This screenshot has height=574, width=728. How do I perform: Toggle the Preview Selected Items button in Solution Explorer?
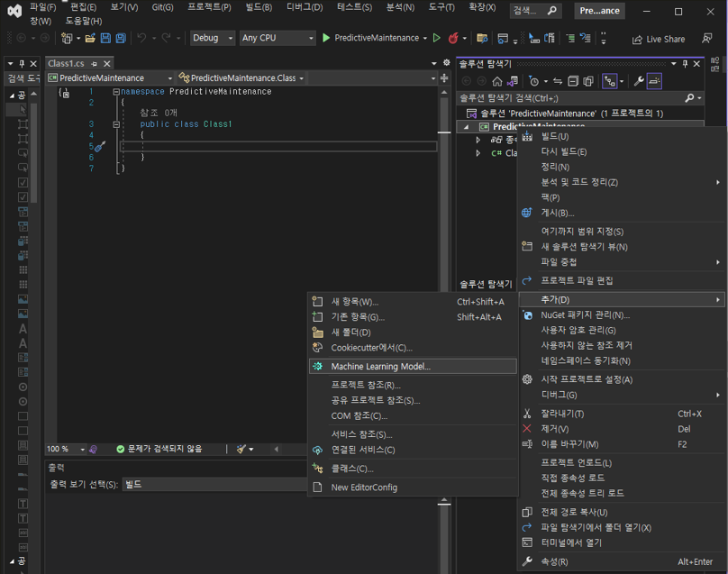654,81
